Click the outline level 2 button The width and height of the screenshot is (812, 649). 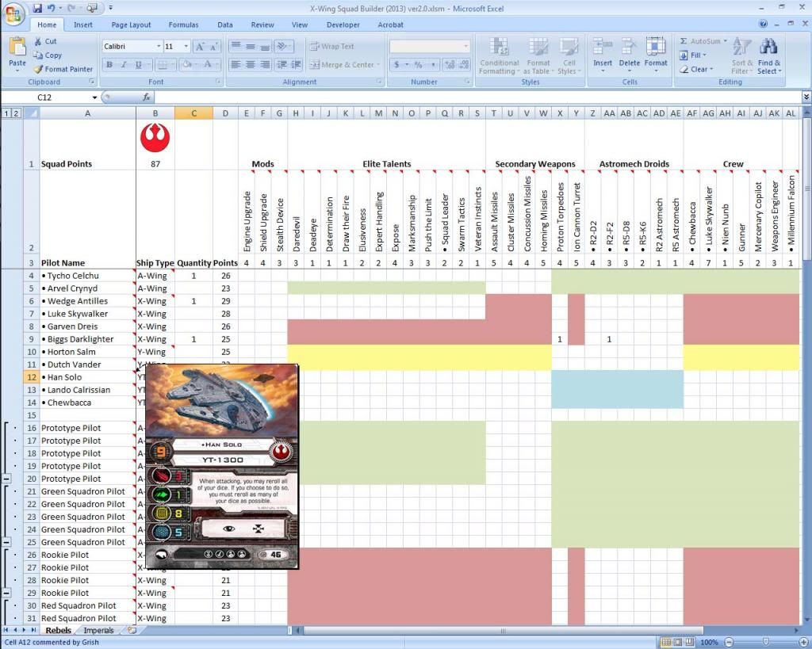click(16, 113)
